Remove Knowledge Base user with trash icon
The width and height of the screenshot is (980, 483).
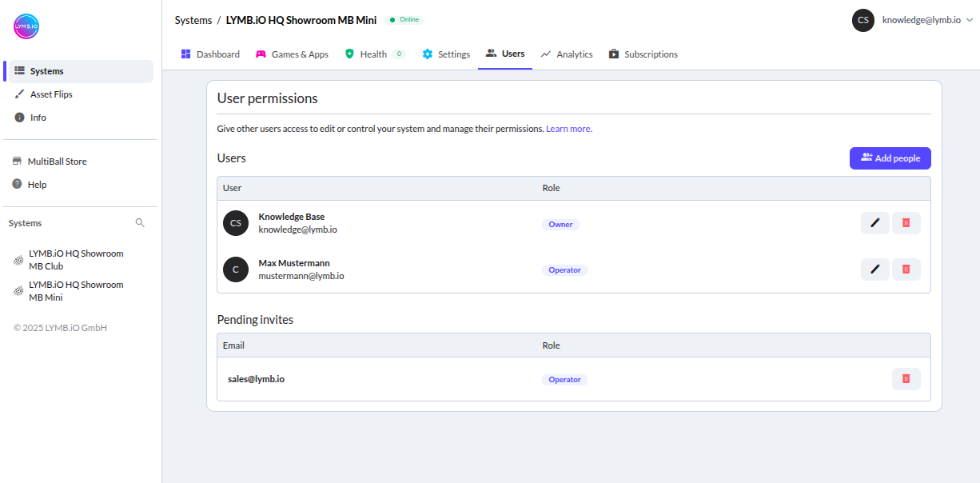pos(906,223)
